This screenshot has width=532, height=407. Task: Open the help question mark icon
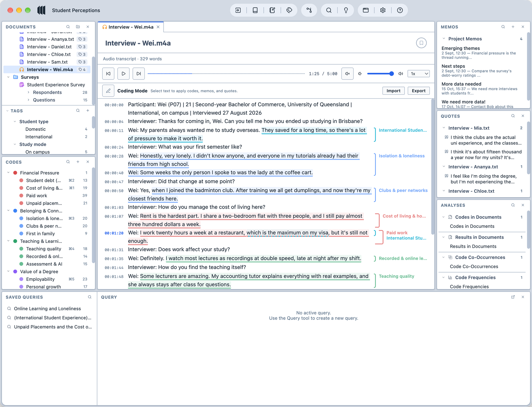(400, 10)
